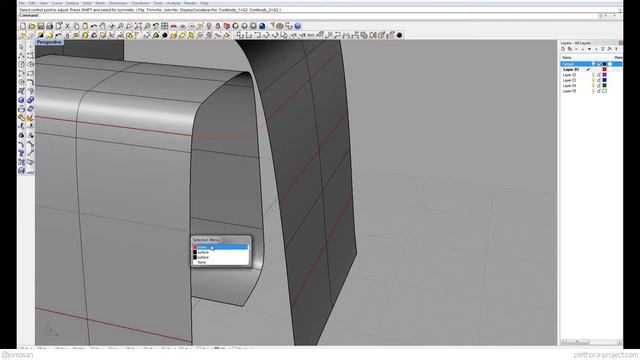Screen dimensions: 640x360
Task: Click the lock padlock icon in top toolbar
Action: pyautogui.click(x=218, y=26)
